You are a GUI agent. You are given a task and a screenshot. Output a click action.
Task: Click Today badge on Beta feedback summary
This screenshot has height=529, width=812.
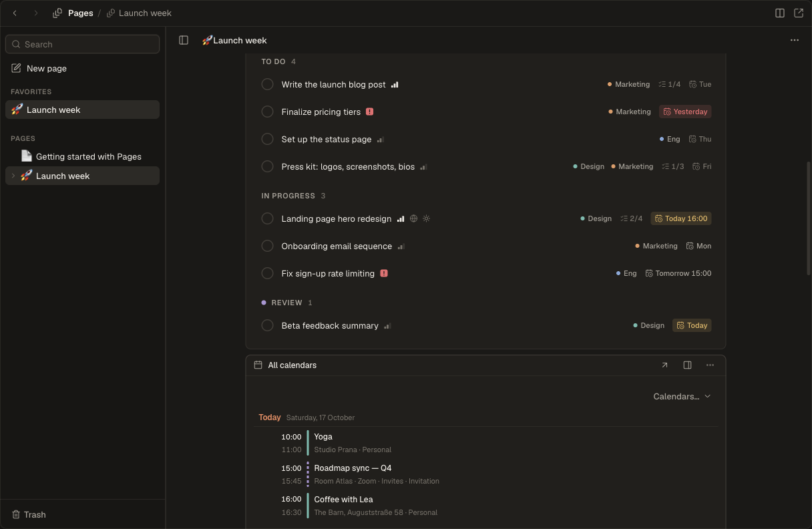coord(692,325)
